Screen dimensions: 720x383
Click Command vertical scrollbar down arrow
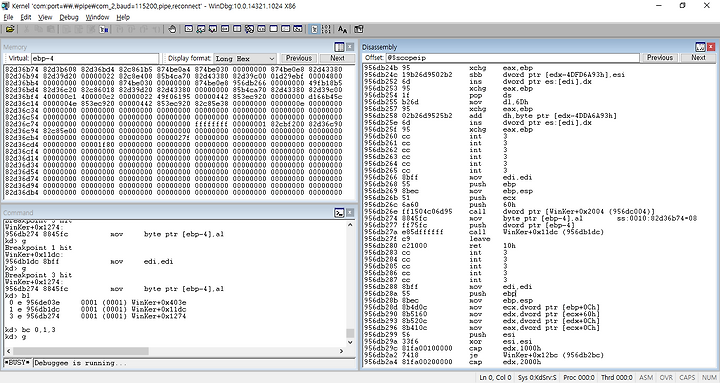pyautogui.click(x=350, y=342)
